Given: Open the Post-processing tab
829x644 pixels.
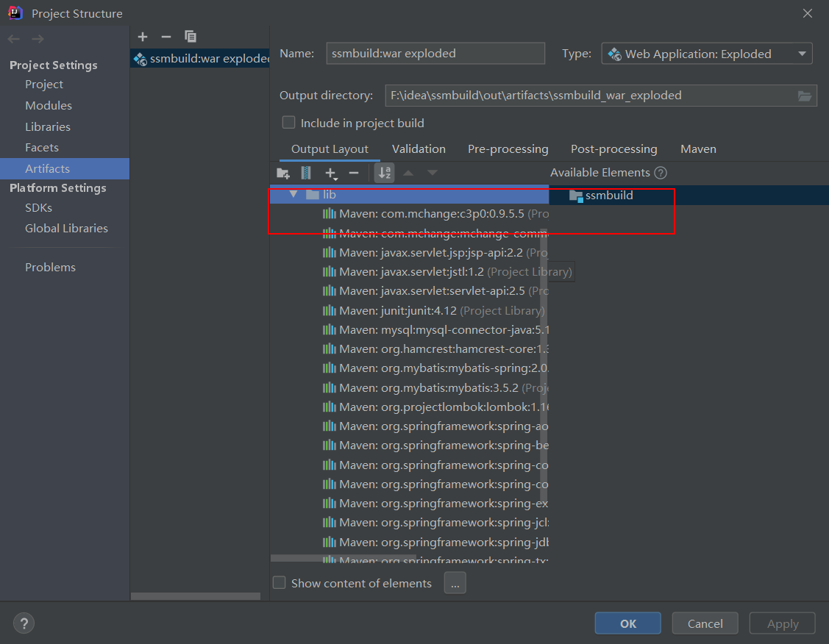Looking at the screenshot, I should click(x=613, y=149).
